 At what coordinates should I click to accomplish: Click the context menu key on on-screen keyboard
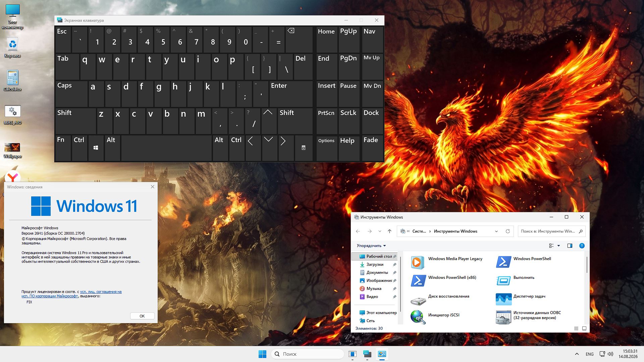click(x=304, y=148)
